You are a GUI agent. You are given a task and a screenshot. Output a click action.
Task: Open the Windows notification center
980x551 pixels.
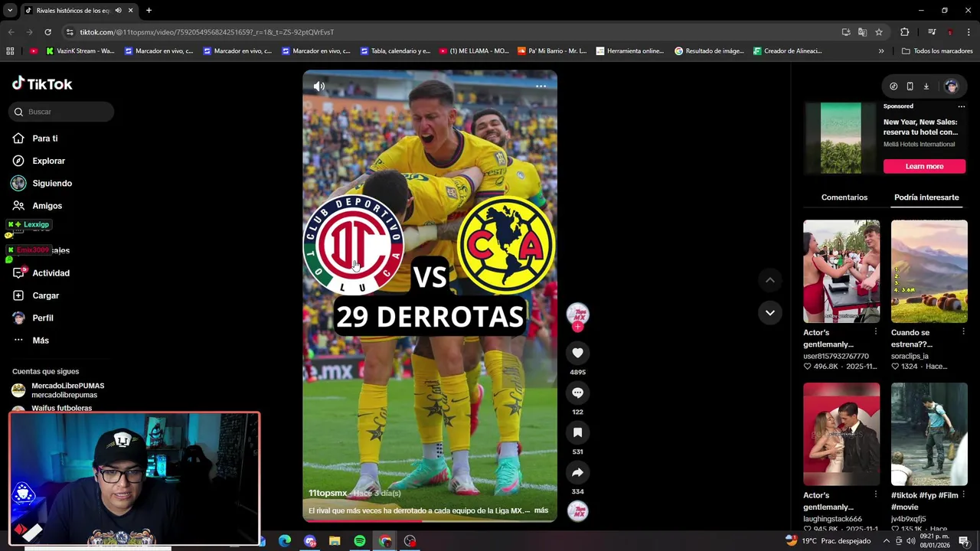coord(965,541)
